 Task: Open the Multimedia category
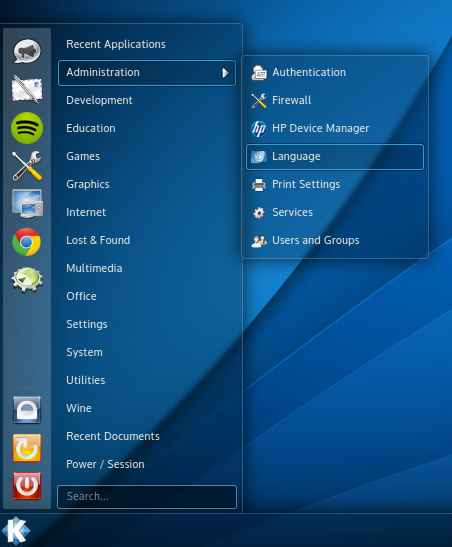[147, 268]
